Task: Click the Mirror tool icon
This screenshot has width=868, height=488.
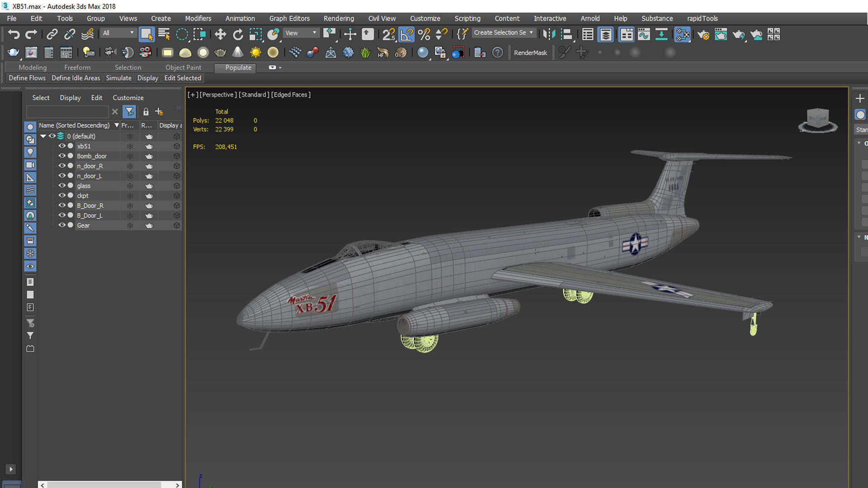Action: (x=549, y=34)
